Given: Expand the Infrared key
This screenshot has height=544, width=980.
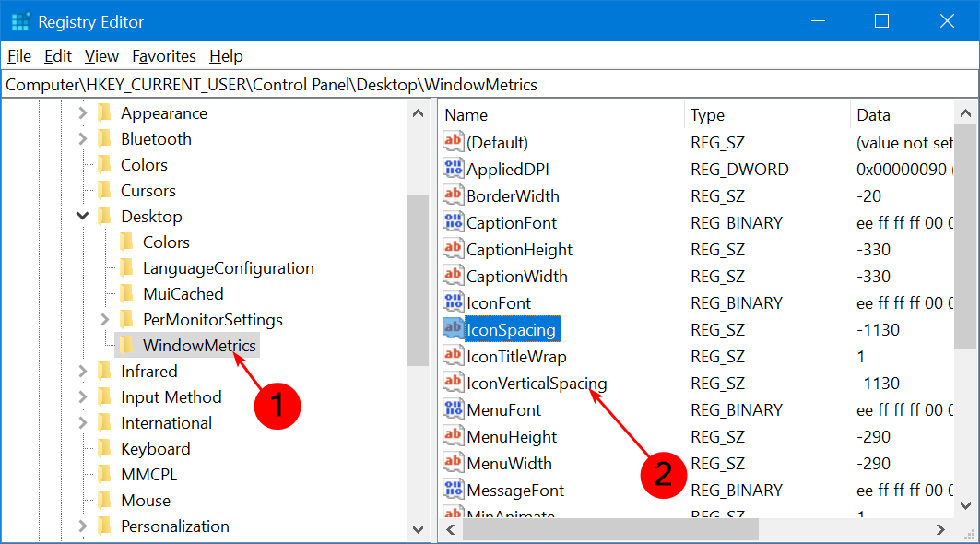Looking at the screenshot, I should [82, 372].
